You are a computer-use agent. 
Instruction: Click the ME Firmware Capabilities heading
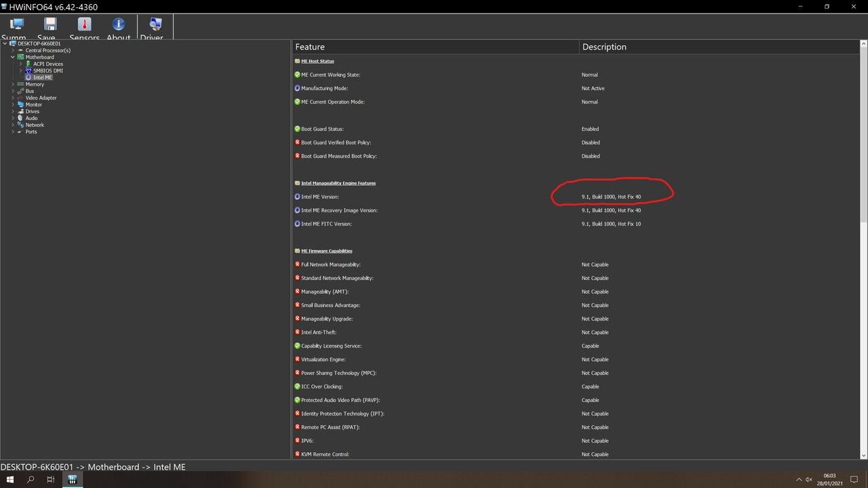click(327, 251)
